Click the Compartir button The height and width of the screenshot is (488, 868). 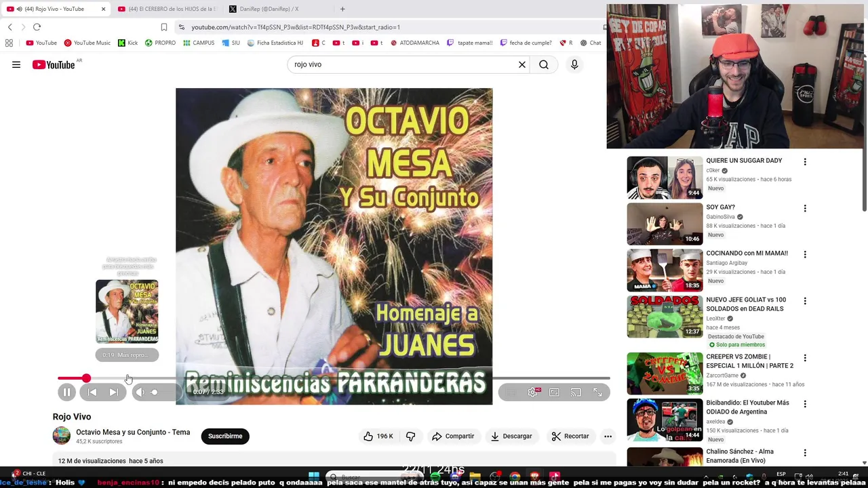pos(453,436)
